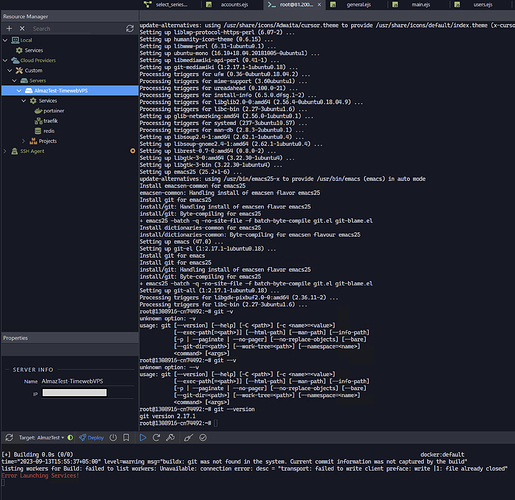Expand the SSH Agent tree node
515x500 pixels.
[x=5, y=151]
